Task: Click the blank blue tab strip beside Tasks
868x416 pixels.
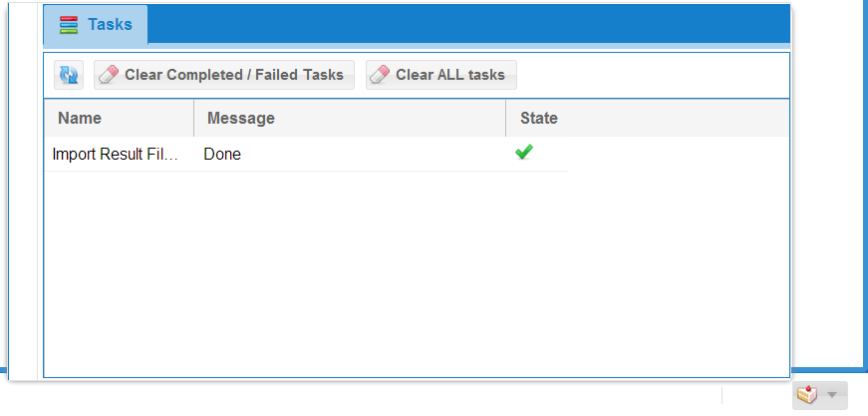Action: pos(468,24)
